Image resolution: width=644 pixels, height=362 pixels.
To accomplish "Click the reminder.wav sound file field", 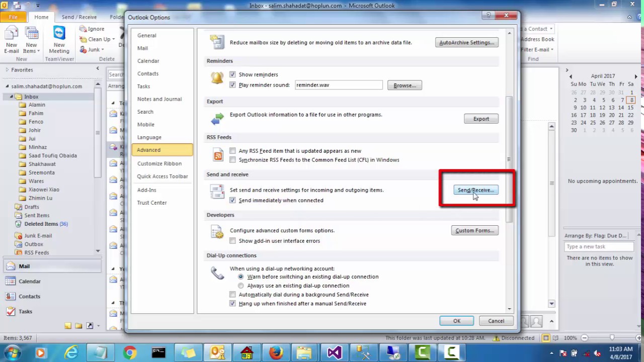I will (x=339, y=85).
